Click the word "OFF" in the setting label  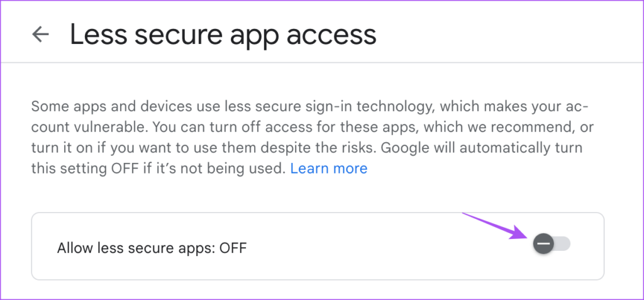pyautogui.click(x=233, y=248)
